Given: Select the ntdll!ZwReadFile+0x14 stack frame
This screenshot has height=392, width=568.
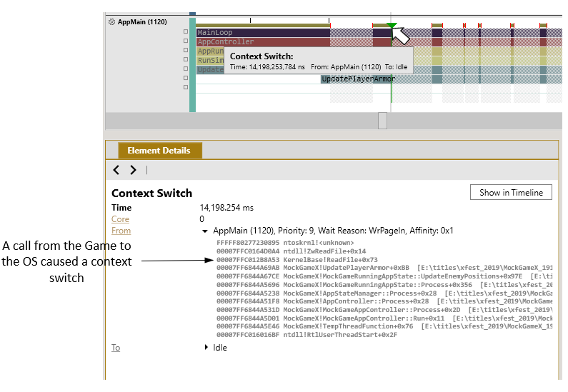Looking at the screenshot, I should point(292,251).
